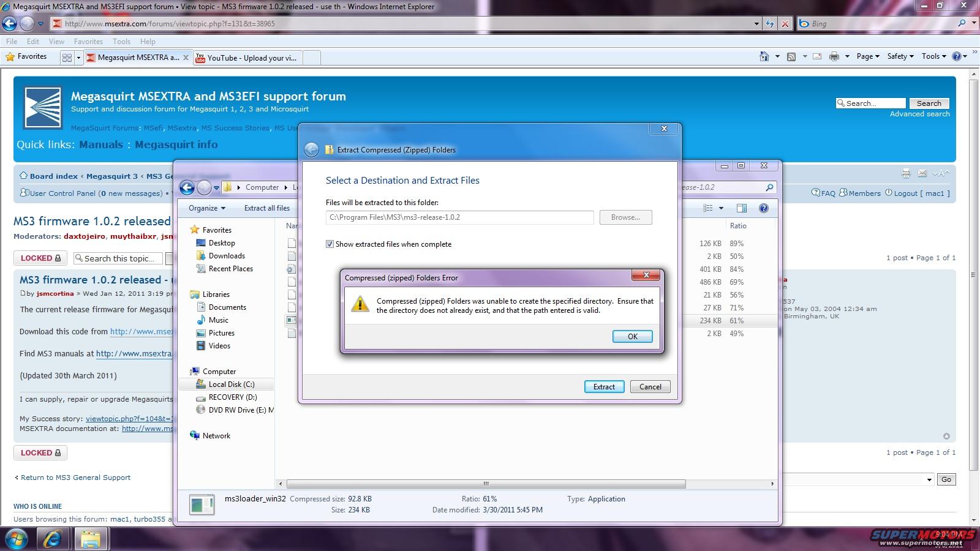The height and width of the screenshot is (551, 980).
Task: Click the Windows Start orb
Action: [x=15, y=539]
